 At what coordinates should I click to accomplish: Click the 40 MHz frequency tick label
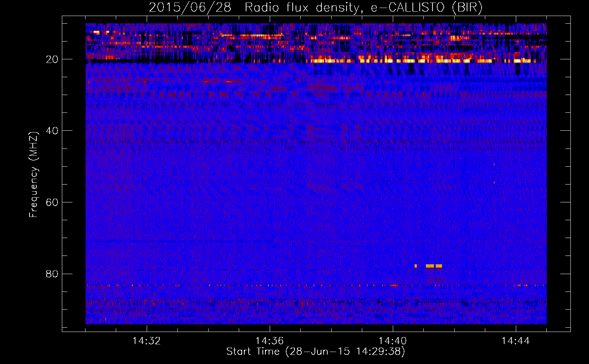(x=52, y=131)
